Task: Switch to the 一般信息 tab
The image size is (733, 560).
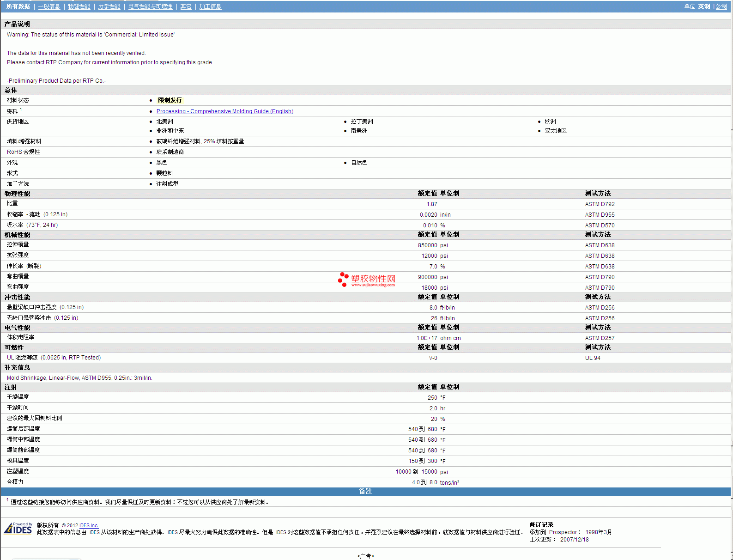Action: click(x=49, y=6)
